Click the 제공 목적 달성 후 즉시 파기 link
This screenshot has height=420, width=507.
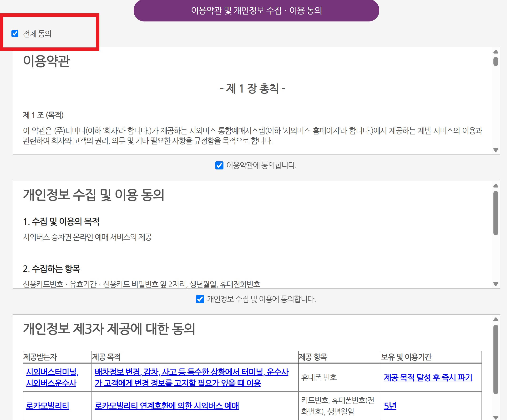pos(428,377)
